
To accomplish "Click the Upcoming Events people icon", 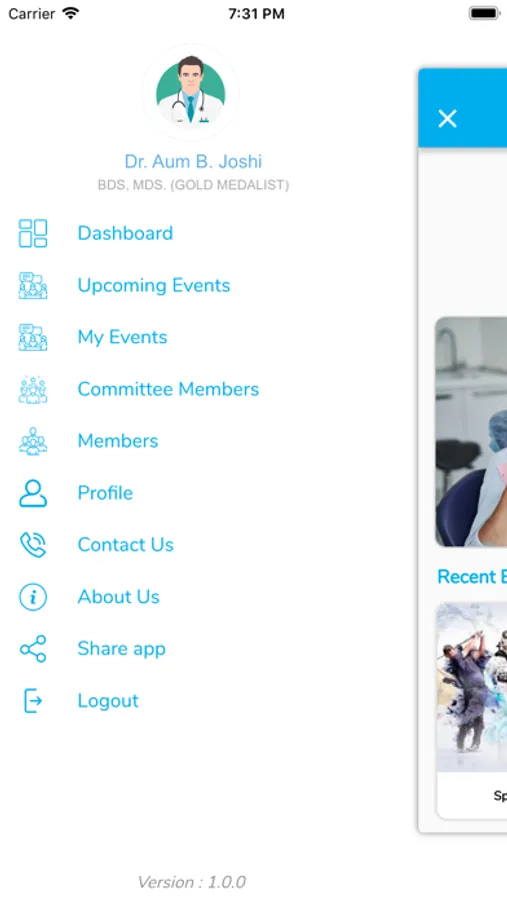I will point(33,285).
